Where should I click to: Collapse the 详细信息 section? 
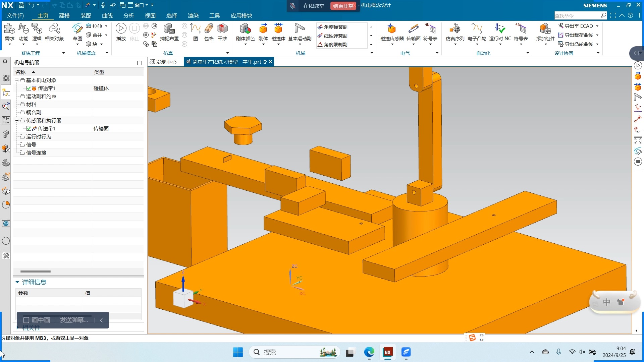(x=17, y=282)
